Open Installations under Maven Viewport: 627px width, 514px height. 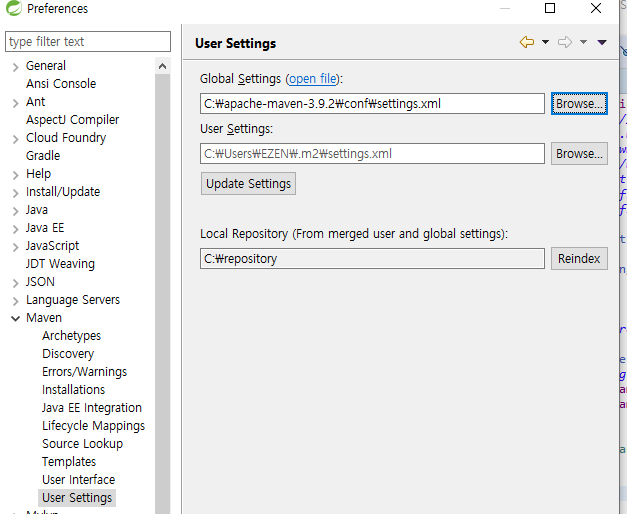pos(74,390)
